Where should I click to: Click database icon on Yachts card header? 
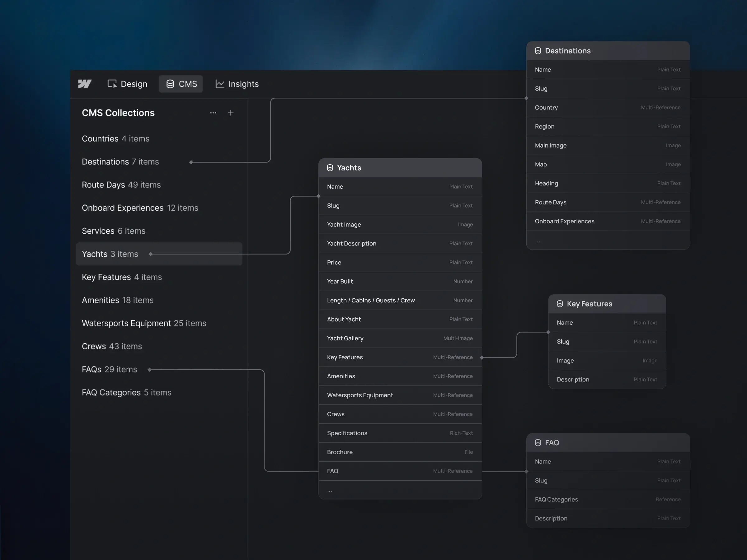coord(330,168)
